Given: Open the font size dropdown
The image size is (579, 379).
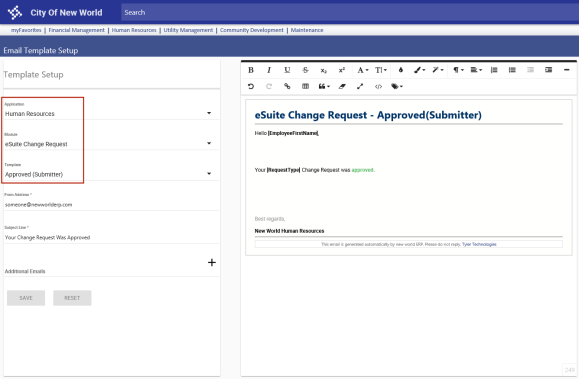Looking at the screenshot, I should 381,70.
